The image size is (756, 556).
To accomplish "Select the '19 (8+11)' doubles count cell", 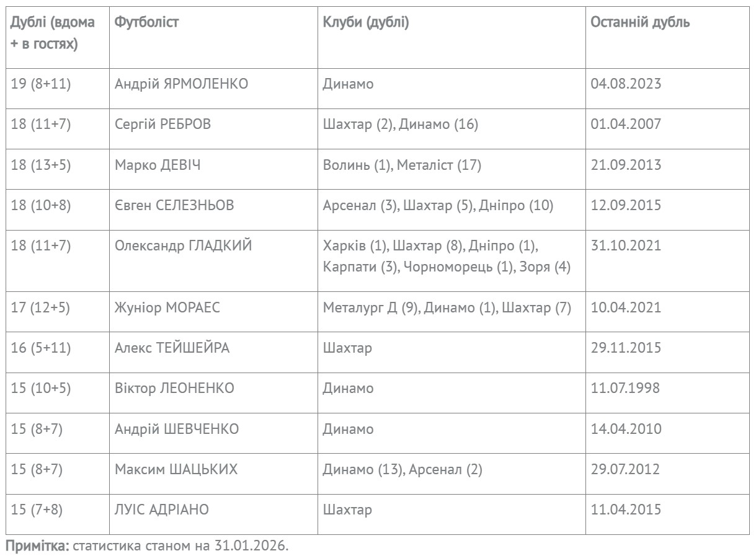I will pos(41,84).
